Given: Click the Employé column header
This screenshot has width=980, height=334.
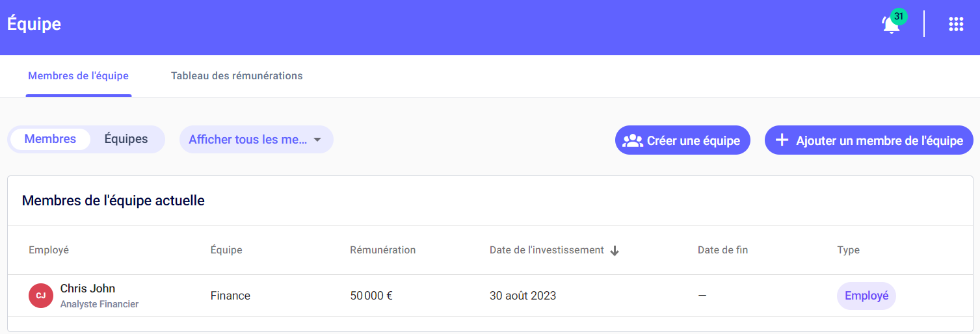Looking at the screenshot, I should pyautogui.click(x=49, y=250).
